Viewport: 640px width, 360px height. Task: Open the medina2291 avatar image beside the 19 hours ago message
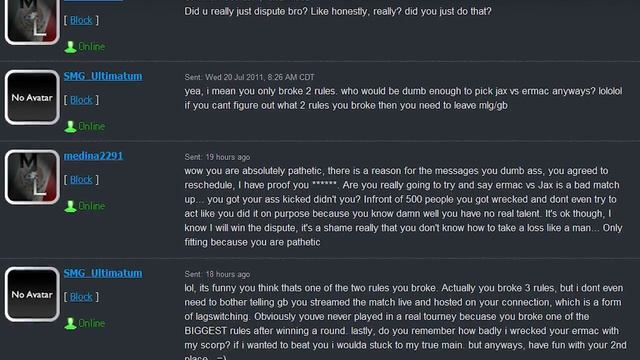(x=32, y=177)
